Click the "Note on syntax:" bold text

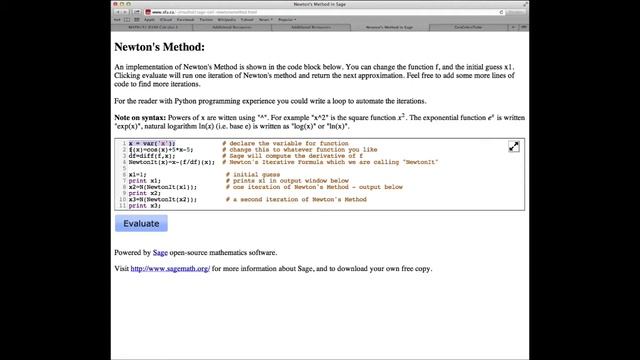click(140, 118)
